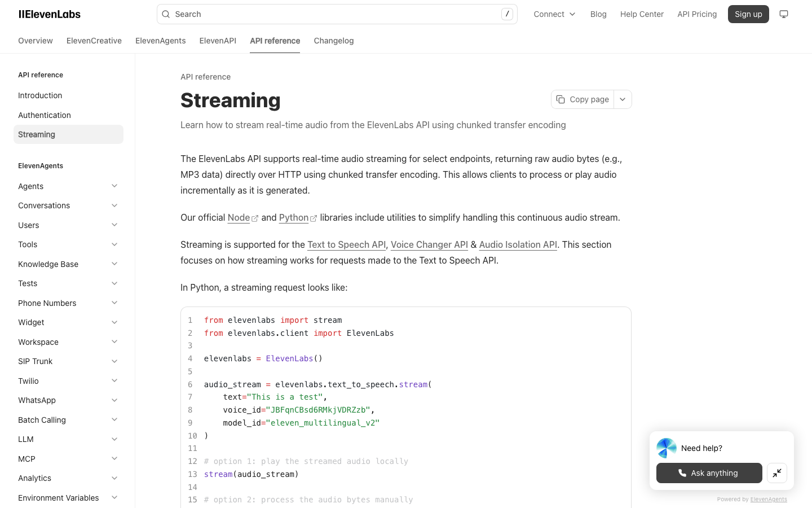Expand the Analytics section chevron

(x=114, y=478)
